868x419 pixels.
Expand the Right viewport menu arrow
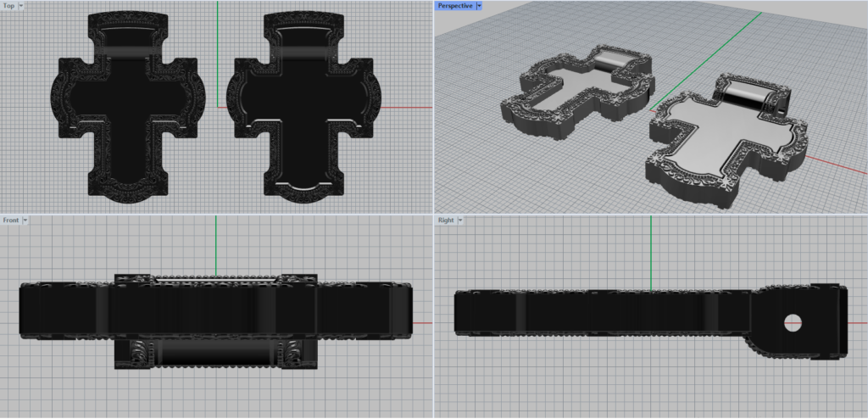click(x=460, y=221)
